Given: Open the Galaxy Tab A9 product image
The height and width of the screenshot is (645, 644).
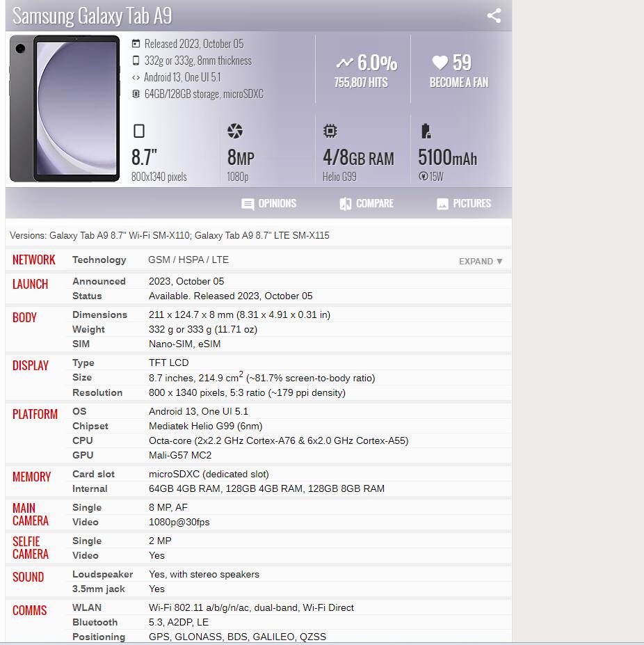Looking at the screenshot, I should (65, 109).
